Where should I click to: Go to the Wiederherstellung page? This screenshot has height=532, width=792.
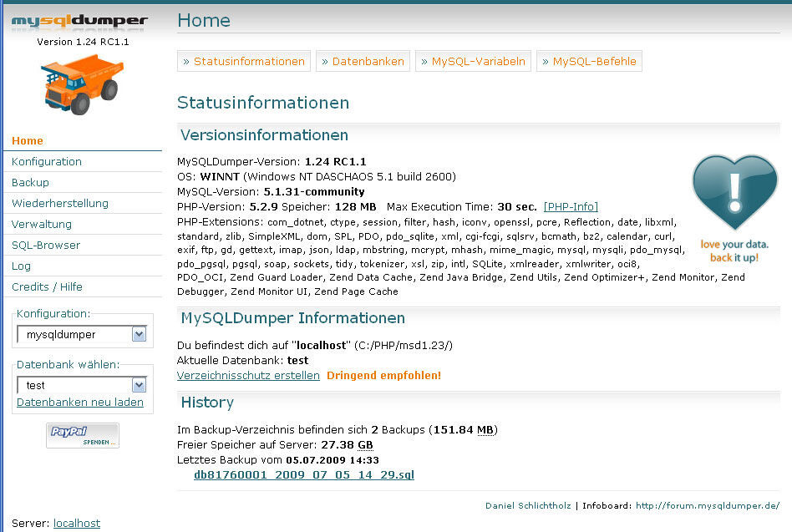[x=59, y=203]
